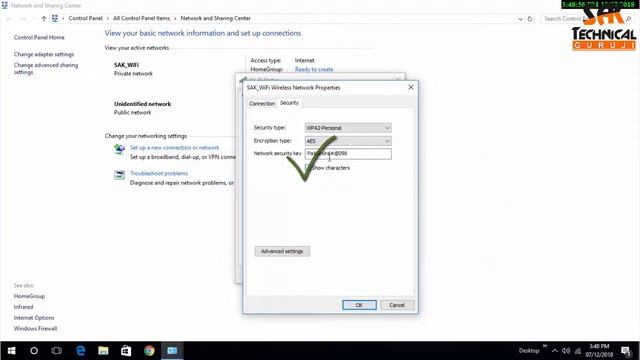
Task: Click the refresh button beside address bar
Action: (530, 18)
